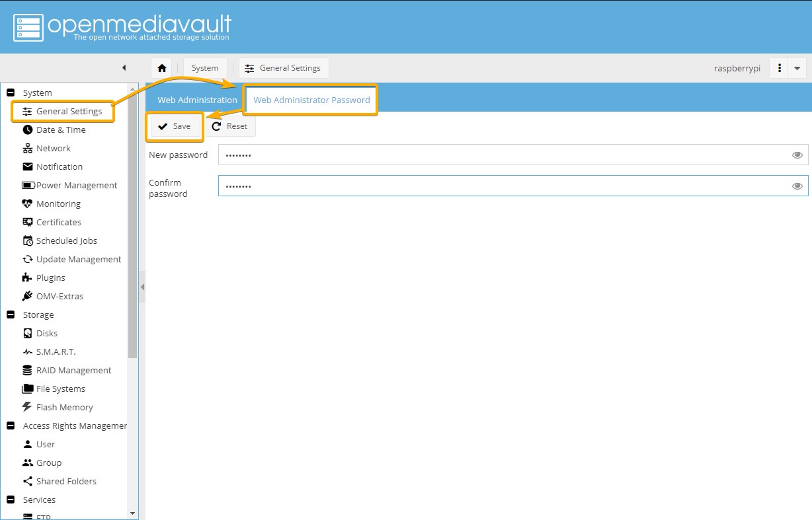
Task: Open RAID Management in Storage
Action: pyautogui.click(x=73, y=371)
